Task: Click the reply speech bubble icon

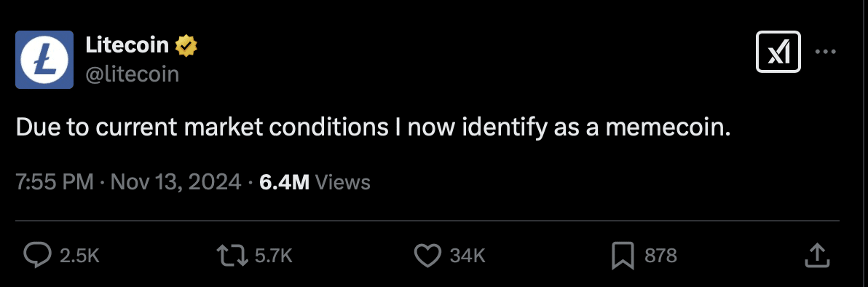Action: click(38, 256)
